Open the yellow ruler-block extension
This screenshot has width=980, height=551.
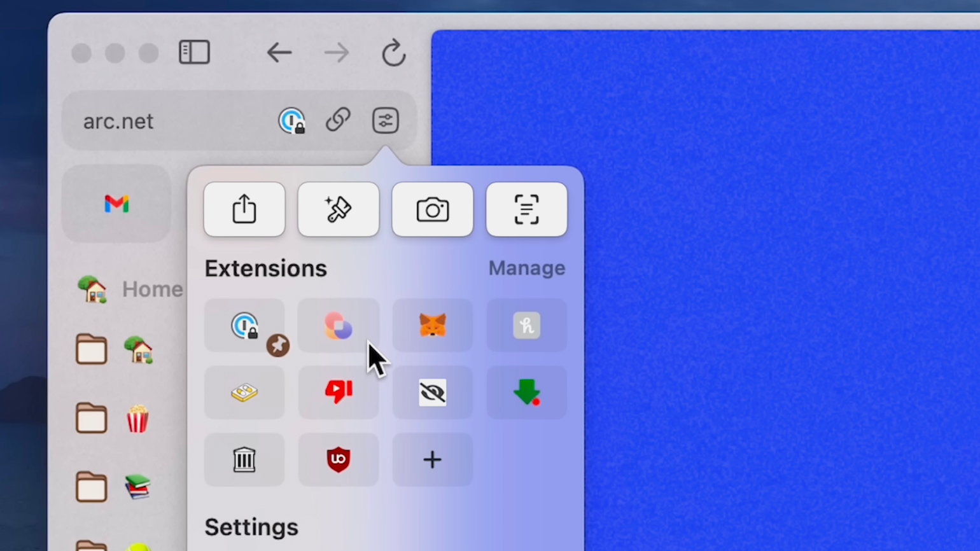click(x=244, y=393)
